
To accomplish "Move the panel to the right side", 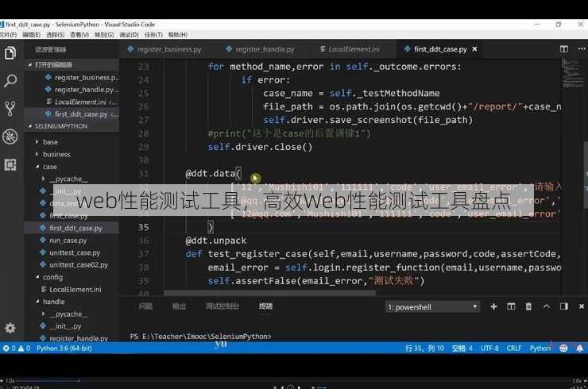I will click(564, 306).
